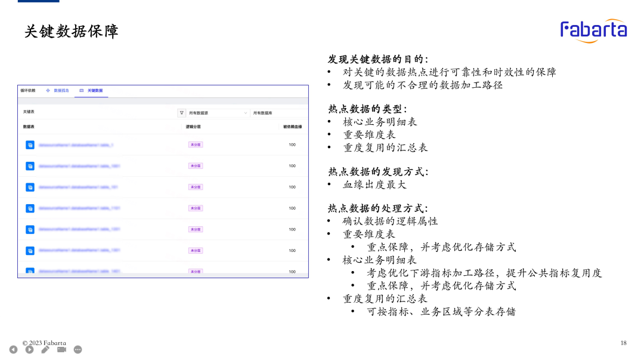This screenshot has height=363, width=644.
Task: Click the slide number 18
Action: tap(624, 343)
